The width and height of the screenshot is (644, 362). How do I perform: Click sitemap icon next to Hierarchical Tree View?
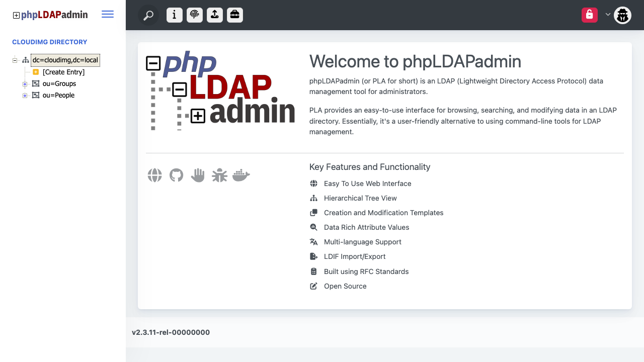tap(313, 198)
